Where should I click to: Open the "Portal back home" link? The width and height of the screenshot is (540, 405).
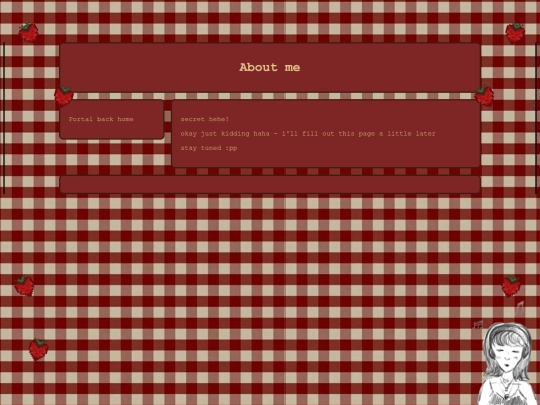(101, 119)
